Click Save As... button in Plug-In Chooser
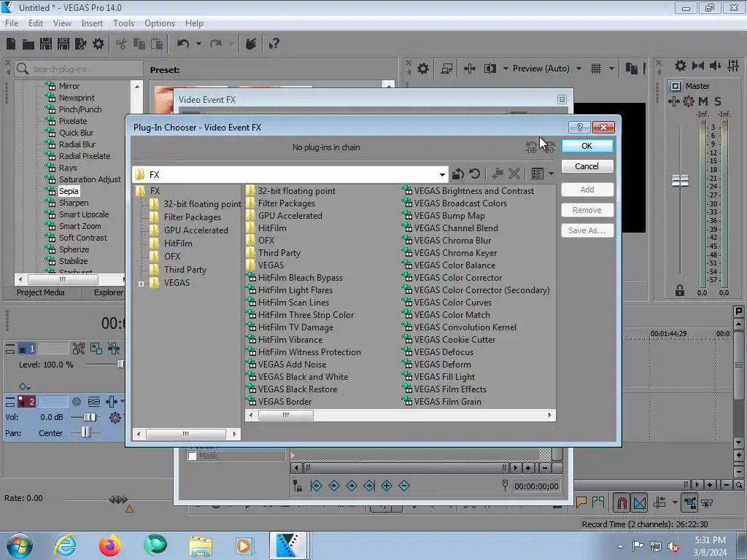The image size is (747, 560). pyautogui.click(x=587, y=230)
